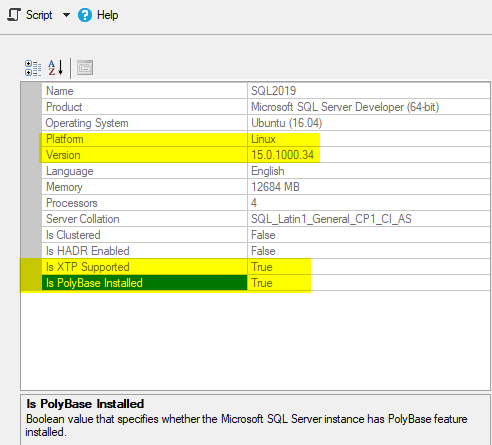Click the False value for Is HADR Enabled
This screenshot has height=445, width=492.
pyautogui.click(x=263, y=251)
